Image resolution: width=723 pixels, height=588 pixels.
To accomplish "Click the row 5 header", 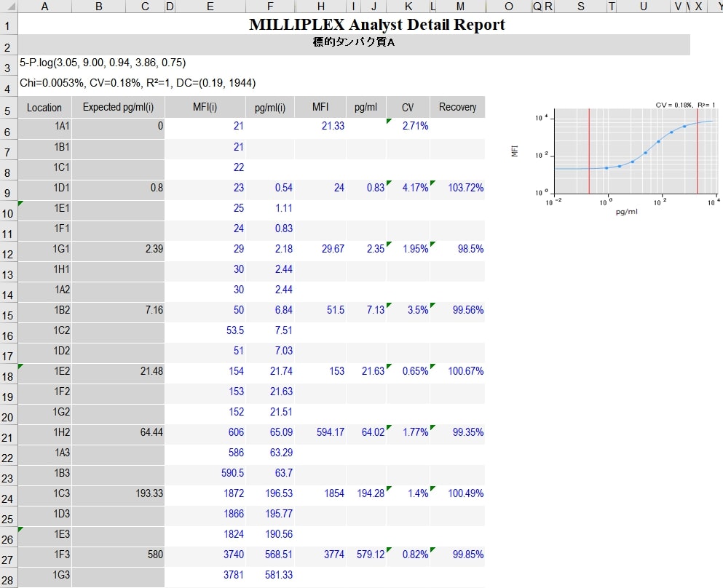I will click(x=7, y=111).
